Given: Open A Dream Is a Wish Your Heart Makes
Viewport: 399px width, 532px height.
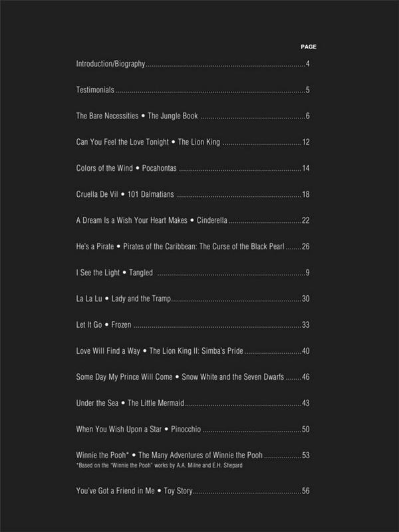Looking at the screenshot, I should (152, 220).
